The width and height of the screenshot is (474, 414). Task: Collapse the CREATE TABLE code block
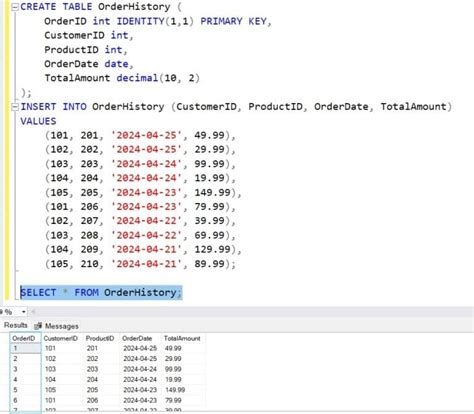tap(15, 7)
